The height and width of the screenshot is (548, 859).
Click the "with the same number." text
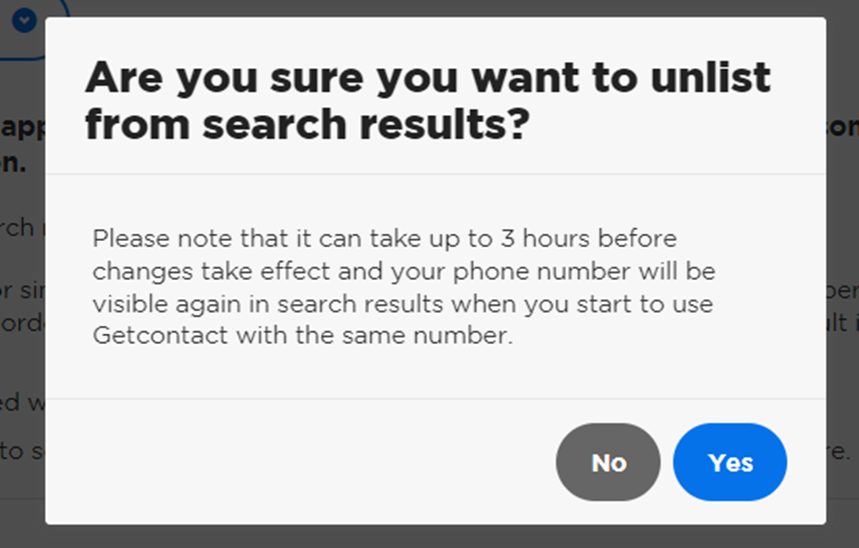(x=374, y=335)
